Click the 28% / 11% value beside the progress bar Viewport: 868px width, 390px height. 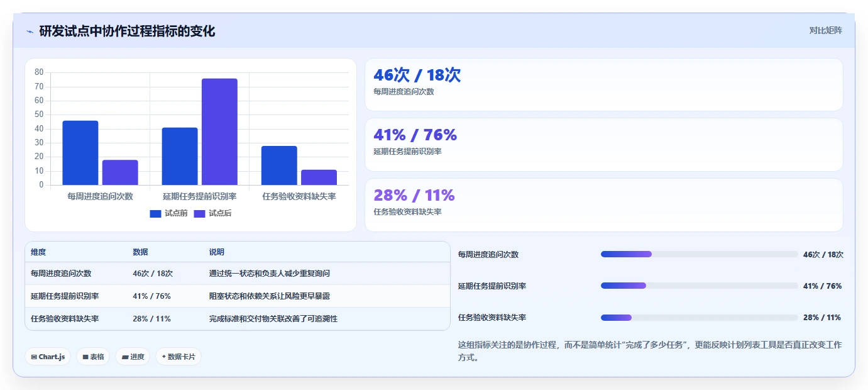coord(821,317)
